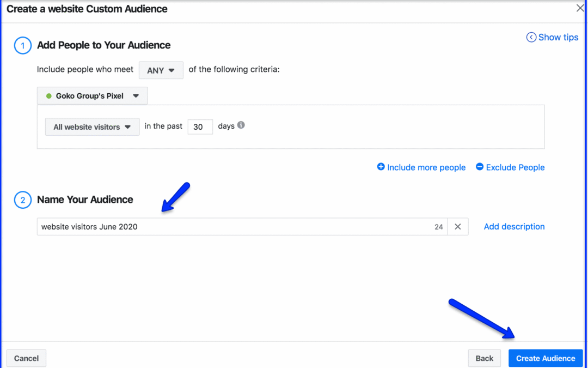
Task: Click the Cancel button
Action: (x=26, y=358)
